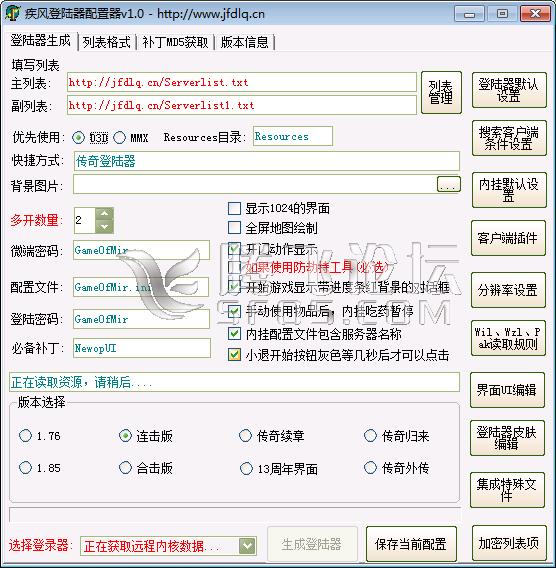The height and width of the screenshot is (568, 556).
Task: Open 界面UI编辑 button
Action: pos(507,390)
